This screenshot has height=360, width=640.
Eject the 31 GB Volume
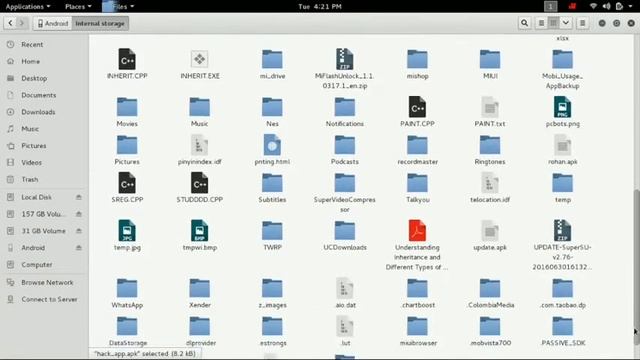click(x=79, y=231)
